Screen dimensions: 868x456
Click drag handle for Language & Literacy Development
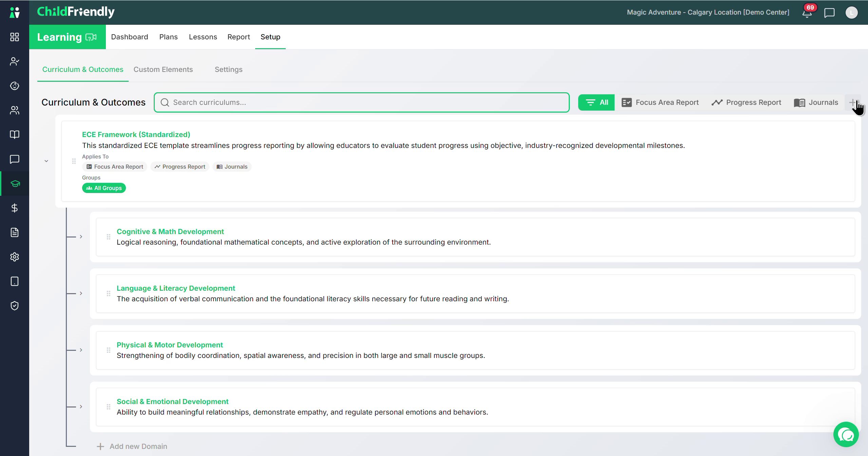click(108, 293)
